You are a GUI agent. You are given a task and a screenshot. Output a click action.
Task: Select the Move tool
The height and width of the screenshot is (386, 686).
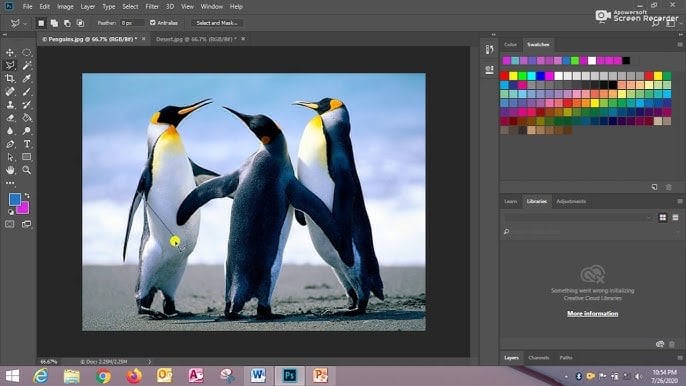coord(10,53)
